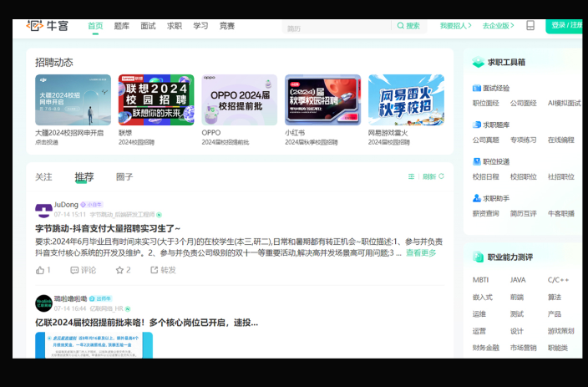Click the 社招职位 link

point(561,177)
